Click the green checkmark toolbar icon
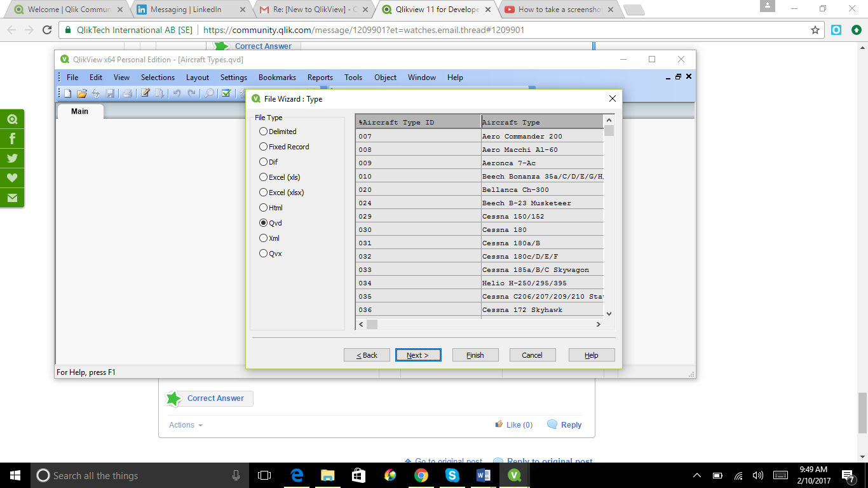Screen dimensions: 868x488 226,93
